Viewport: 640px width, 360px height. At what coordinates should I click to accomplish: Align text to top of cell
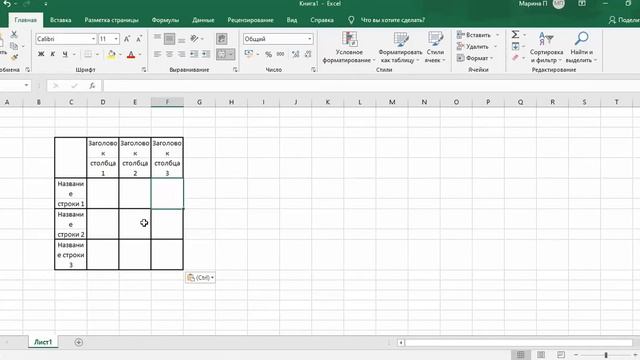[x=157, y=38]
